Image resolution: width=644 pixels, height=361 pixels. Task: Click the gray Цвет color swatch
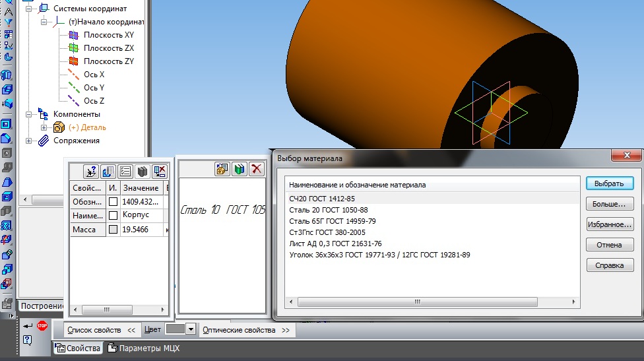click(175, 329)
